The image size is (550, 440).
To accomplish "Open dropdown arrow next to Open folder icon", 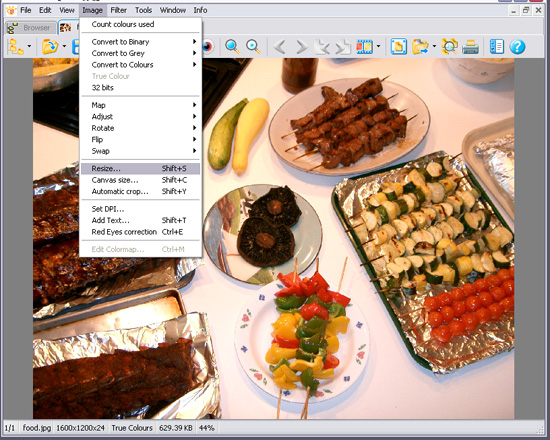I will coord(64,46).
